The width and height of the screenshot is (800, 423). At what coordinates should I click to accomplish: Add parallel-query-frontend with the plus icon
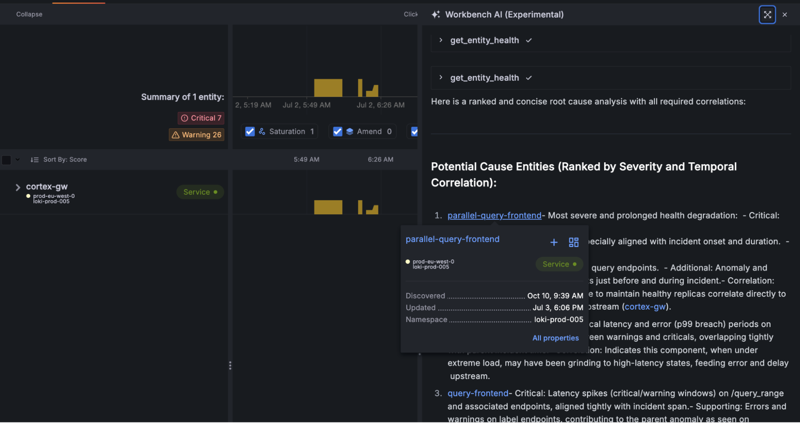coord(554,242)
